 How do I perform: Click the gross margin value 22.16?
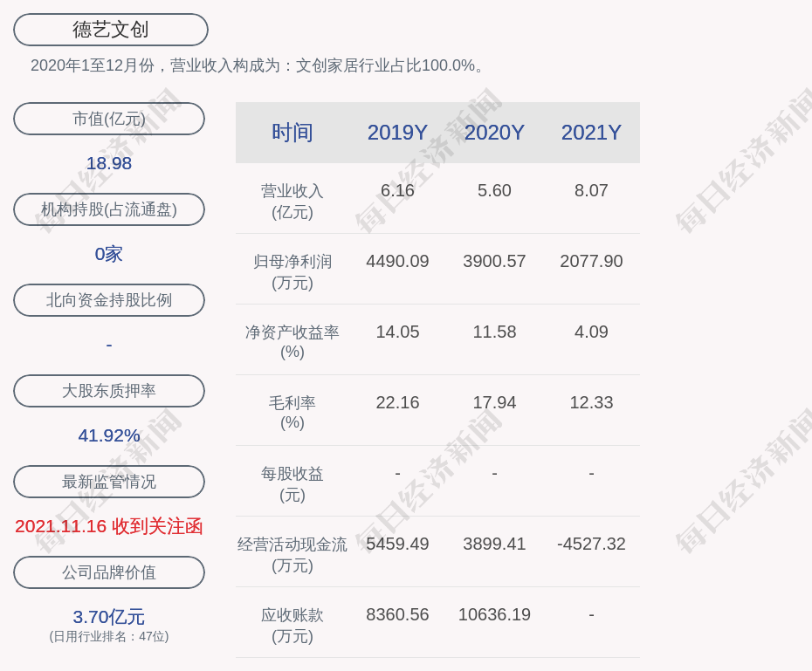397,402
